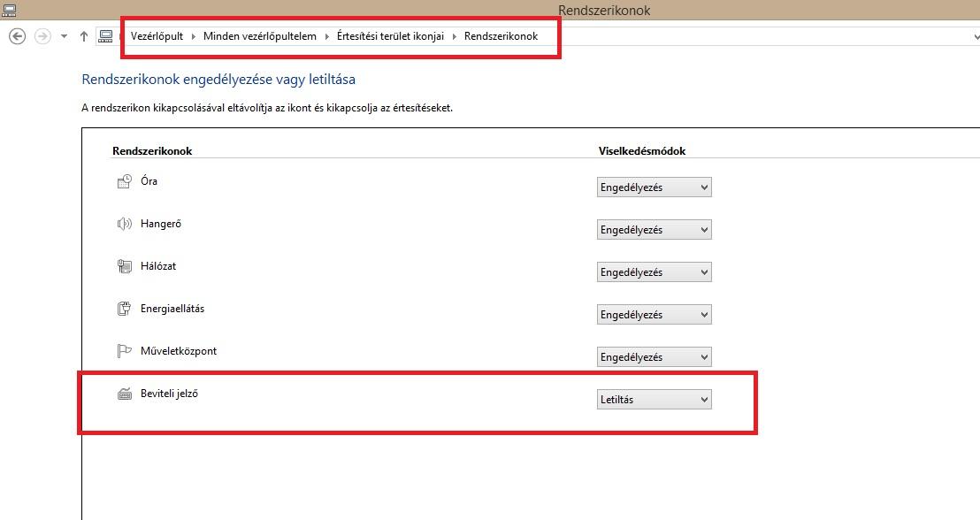Click the Hálózat network icon
Screen dimensions: 980x520
tap(125, 266)
